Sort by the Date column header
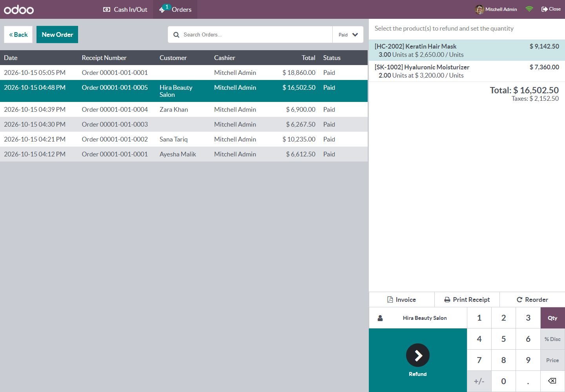The image size is (565, 392). 11,58
